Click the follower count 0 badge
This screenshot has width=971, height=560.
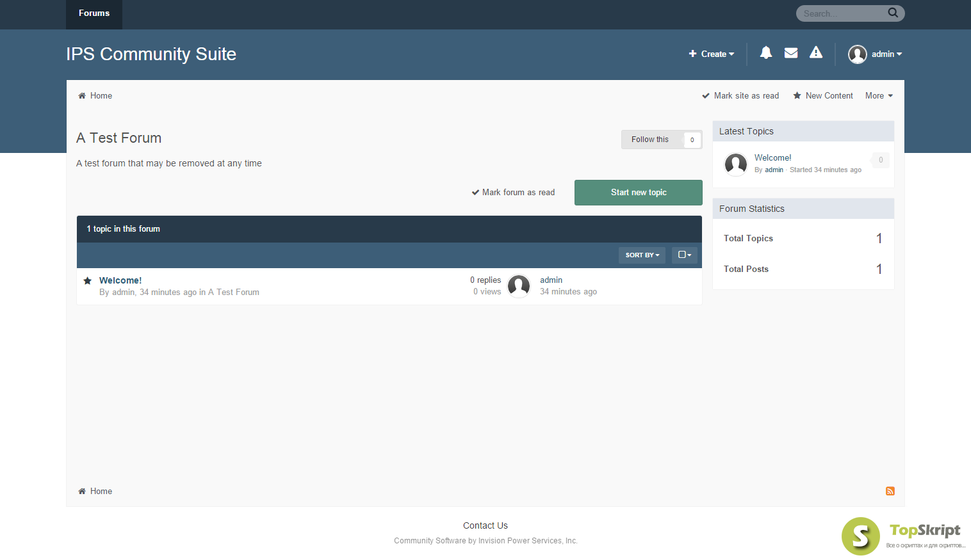tap(692, 140)
